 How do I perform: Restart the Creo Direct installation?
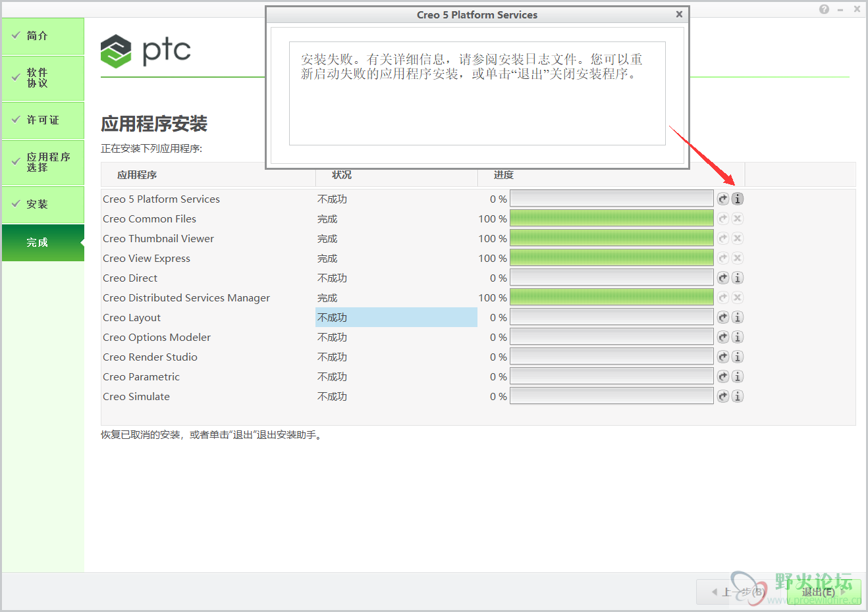(723, 278)
